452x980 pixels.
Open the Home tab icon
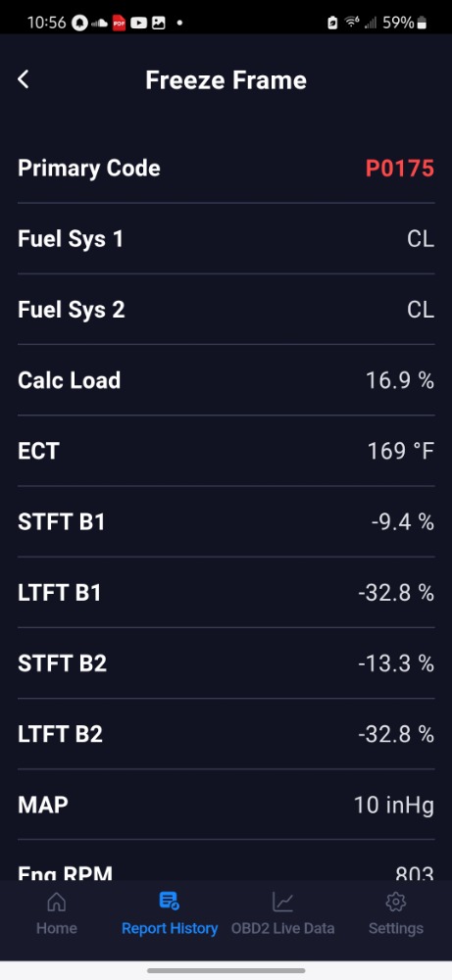(x=56, y=902)
